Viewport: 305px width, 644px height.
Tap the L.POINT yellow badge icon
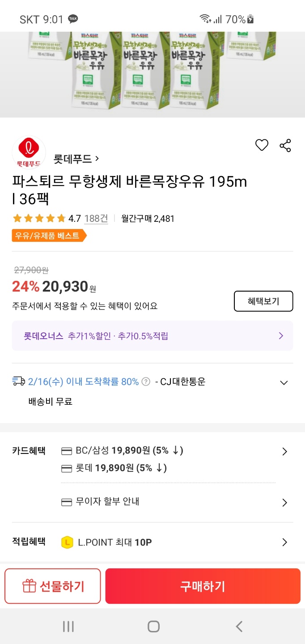(67, 542)
